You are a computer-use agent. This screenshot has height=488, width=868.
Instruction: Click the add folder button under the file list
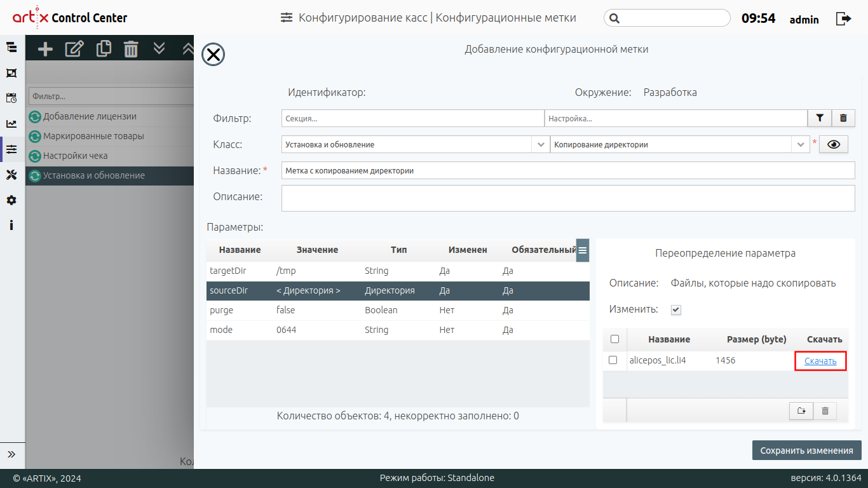pyautogui.click(x=801, y=411)
